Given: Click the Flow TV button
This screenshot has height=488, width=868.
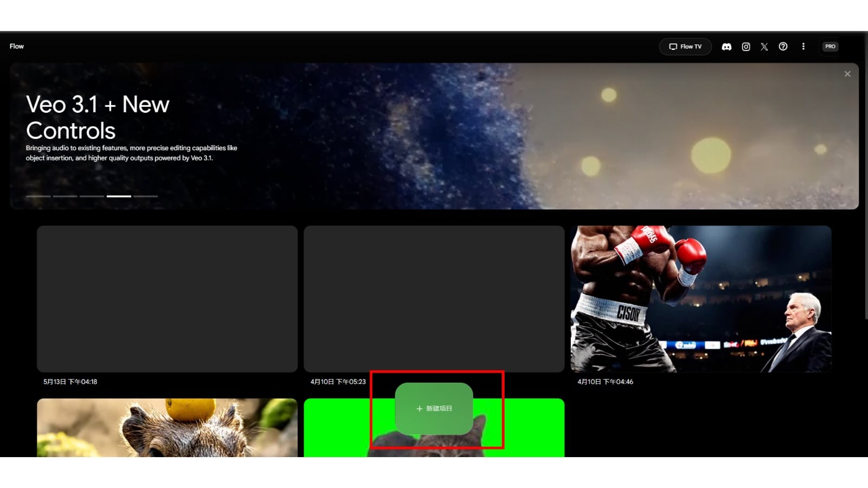Looking at the screenshot, I should (685, 47).
